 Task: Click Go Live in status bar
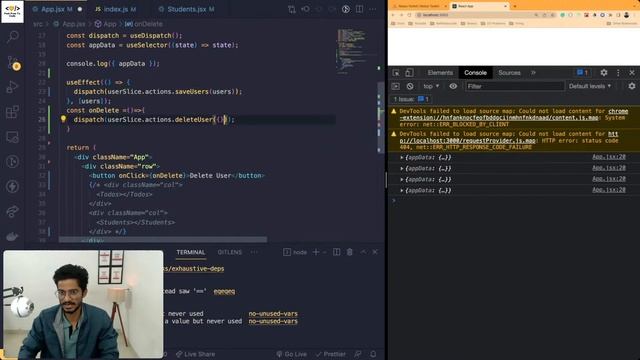(291, 354)
